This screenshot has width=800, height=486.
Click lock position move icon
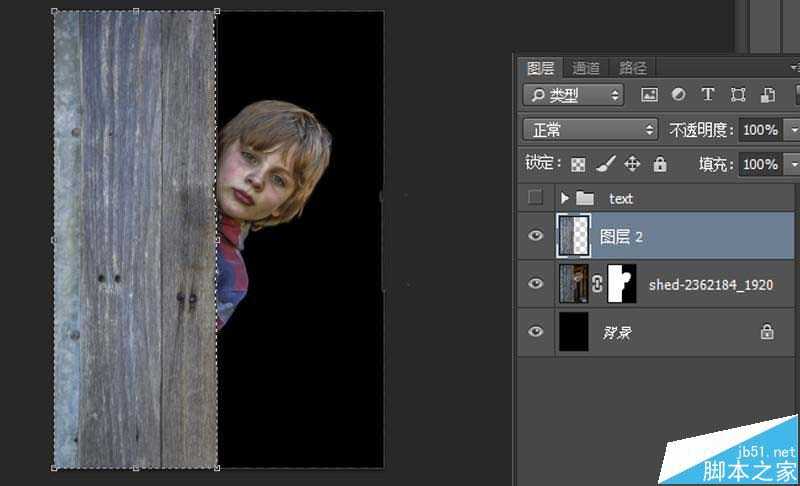pos(632,164)
